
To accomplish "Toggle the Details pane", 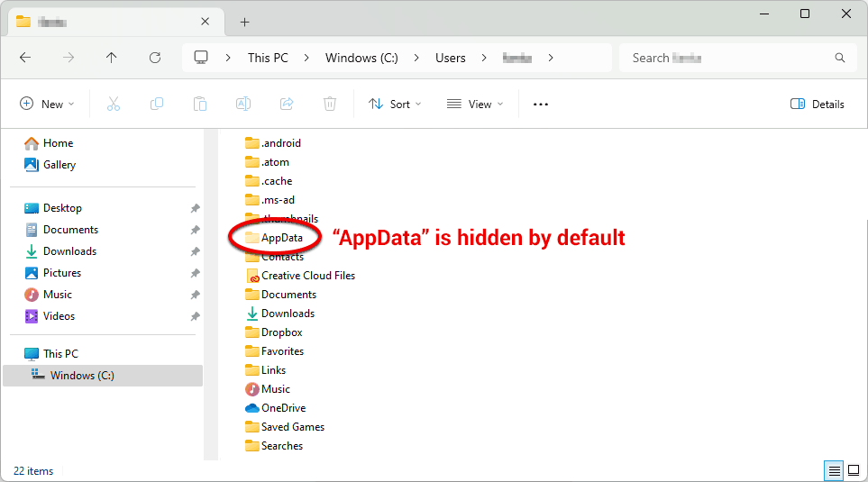I will (818, 105).
